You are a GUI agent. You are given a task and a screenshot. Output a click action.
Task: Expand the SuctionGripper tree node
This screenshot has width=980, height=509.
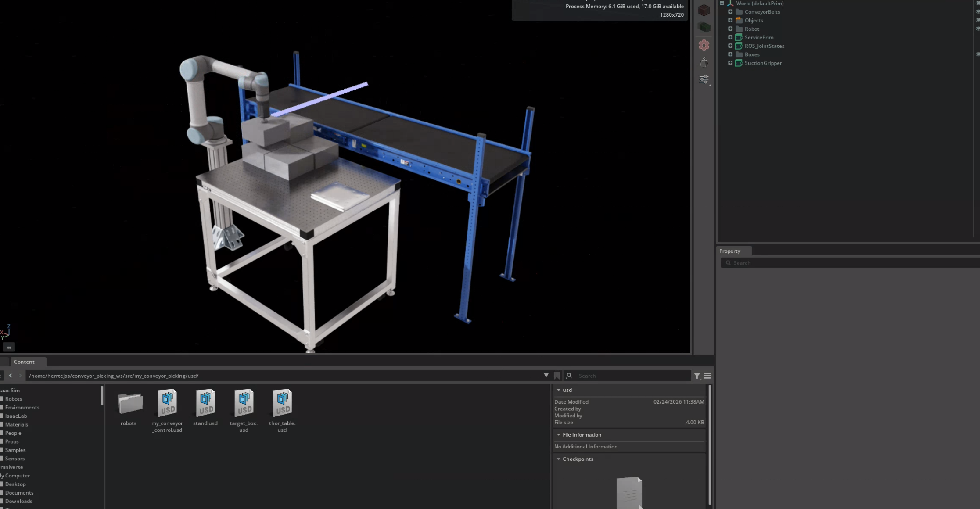tap(730, 63)
